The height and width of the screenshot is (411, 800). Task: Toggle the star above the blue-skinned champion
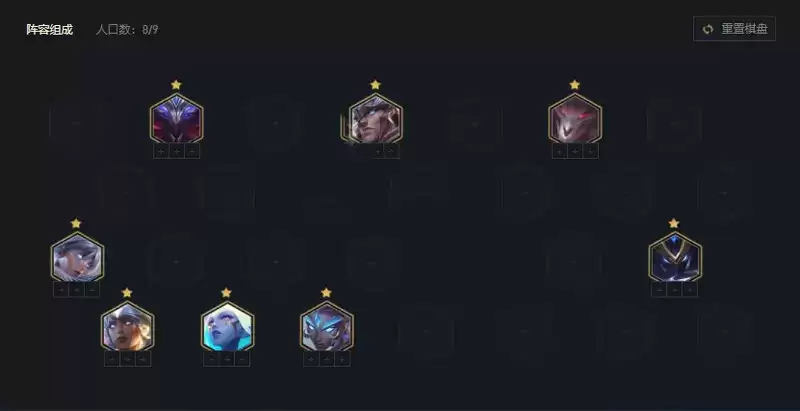227,293
